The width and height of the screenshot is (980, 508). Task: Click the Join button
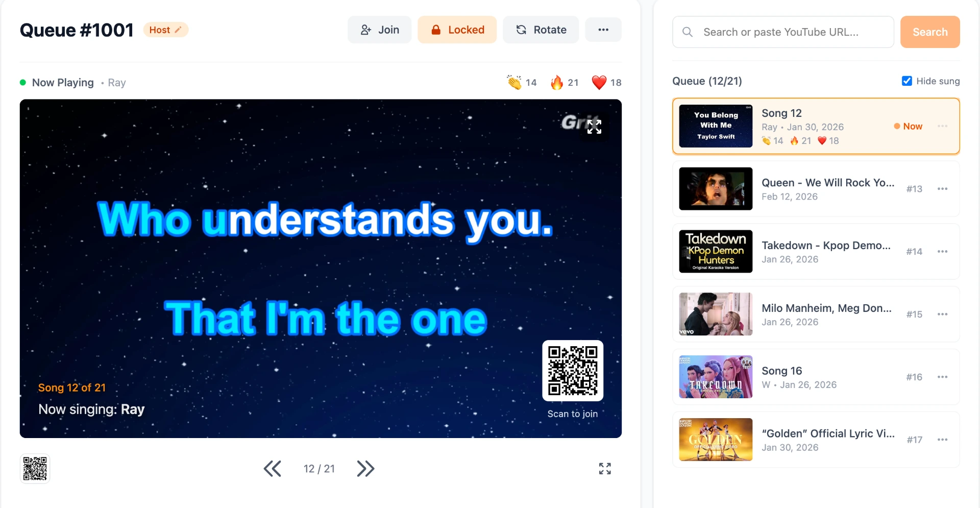379,30
